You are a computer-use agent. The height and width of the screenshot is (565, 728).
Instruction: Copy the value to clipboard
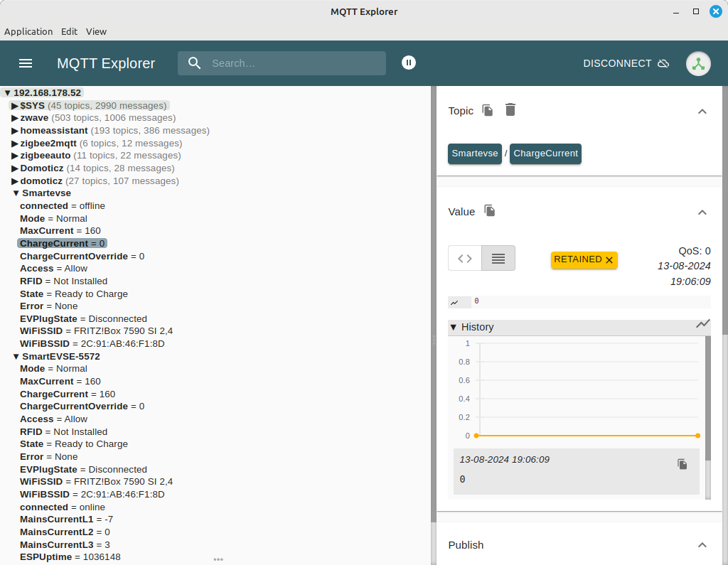coord(489,211)
